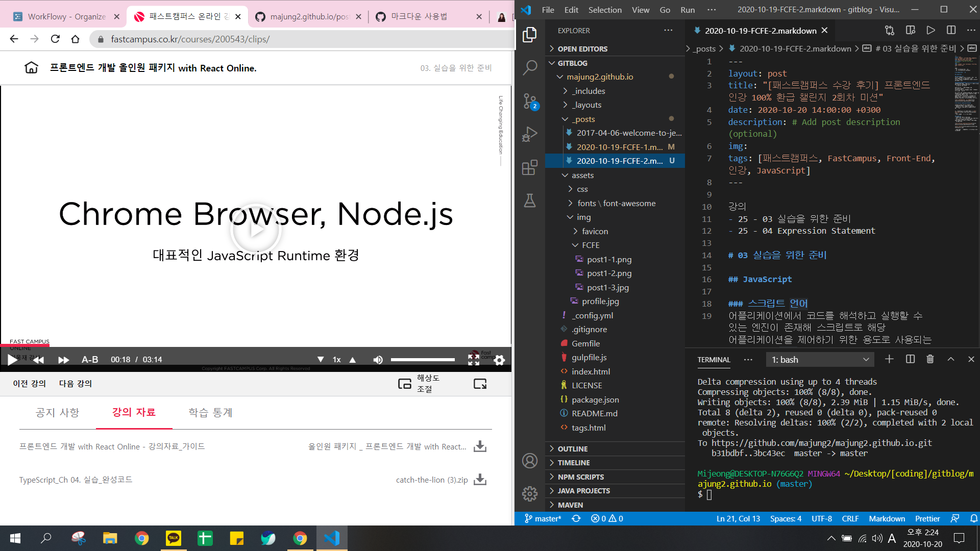The width and height of the screenshot is (980, 551).
Task: Click the feedback icon in the status bar
Action: tap(954, 518)
